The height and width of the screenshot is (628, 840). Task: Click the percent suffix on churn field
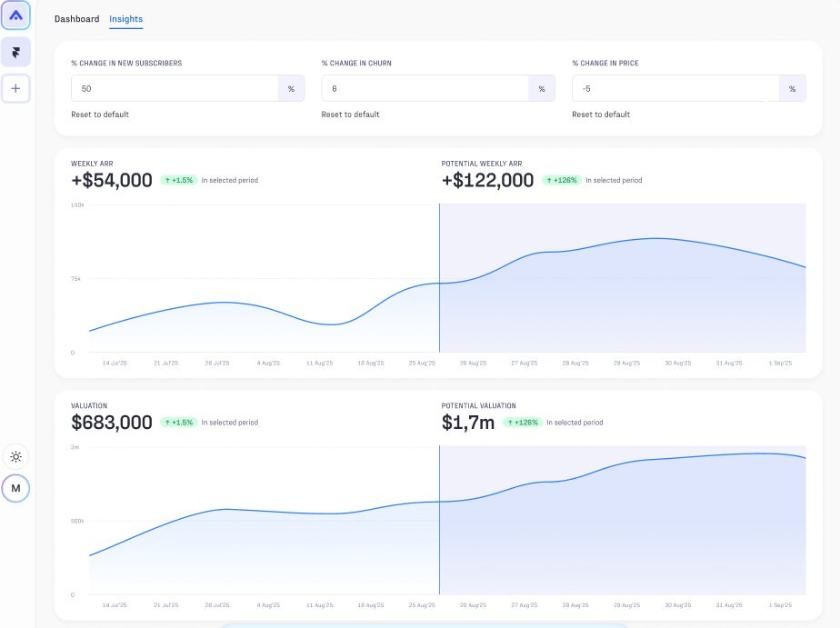tap(542, 88)
